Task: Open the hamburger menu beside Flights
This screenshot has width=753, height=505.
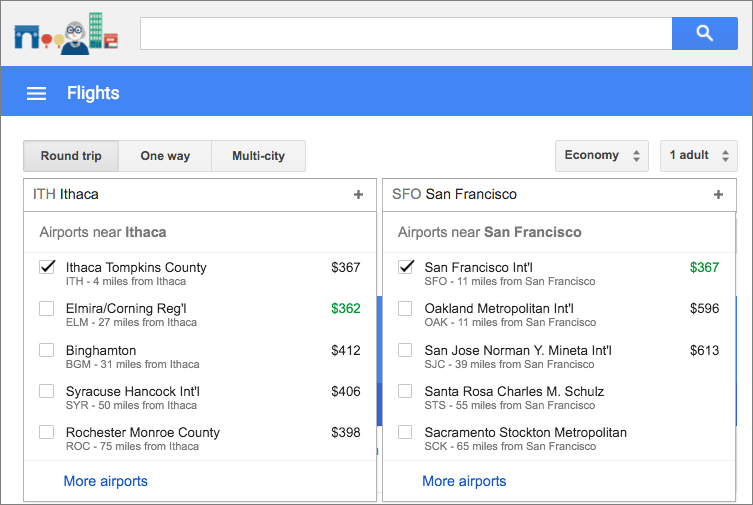Action: click(36, 93)
